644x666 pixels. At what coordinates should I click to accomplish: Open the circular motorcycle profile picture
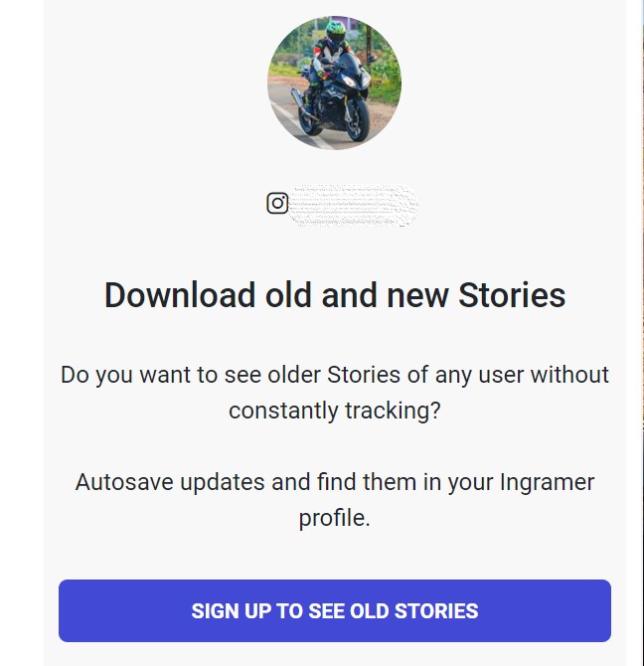point(334,83)
